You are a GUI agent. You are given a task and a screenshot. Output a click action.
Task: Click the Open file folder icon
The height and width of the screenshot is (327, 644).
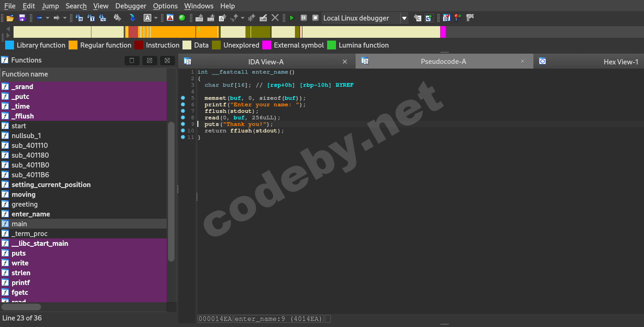point(10,18)
